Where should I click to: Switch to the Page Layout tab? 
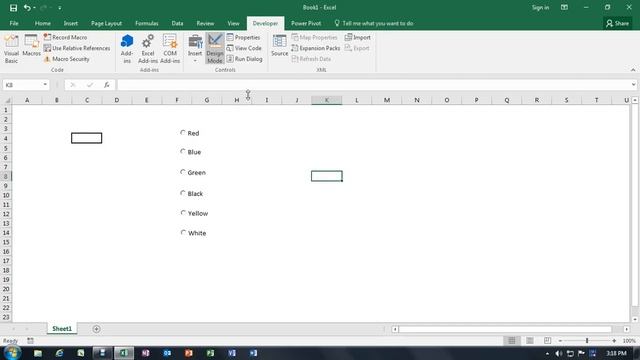pos(106,23)
